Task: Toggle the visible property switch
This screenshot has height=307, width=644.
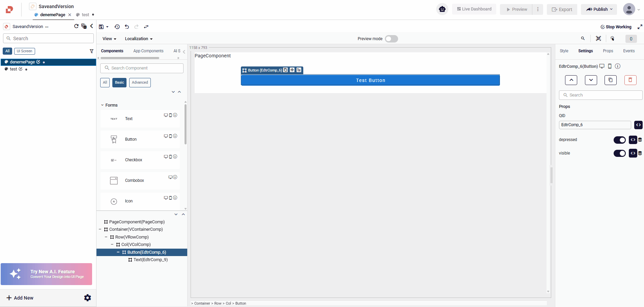Action: 619,153
